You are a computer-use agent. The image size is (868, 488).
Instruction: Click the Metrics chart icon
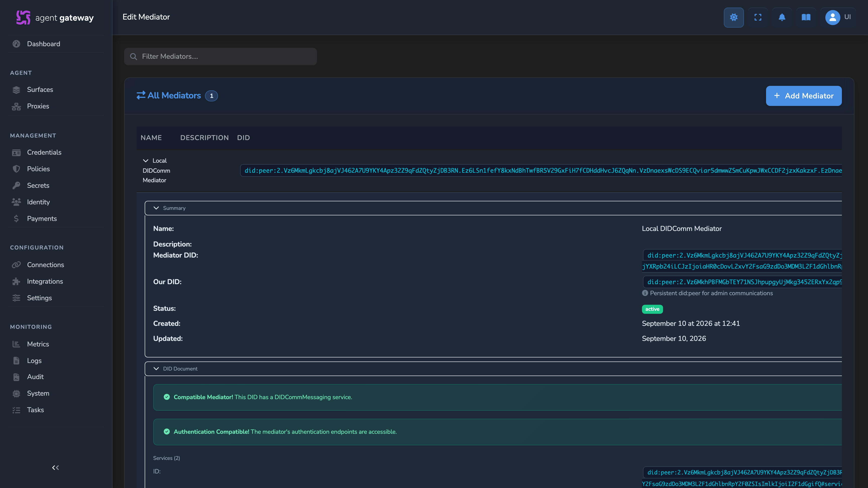pyautogui.click(x=16, y=344)
